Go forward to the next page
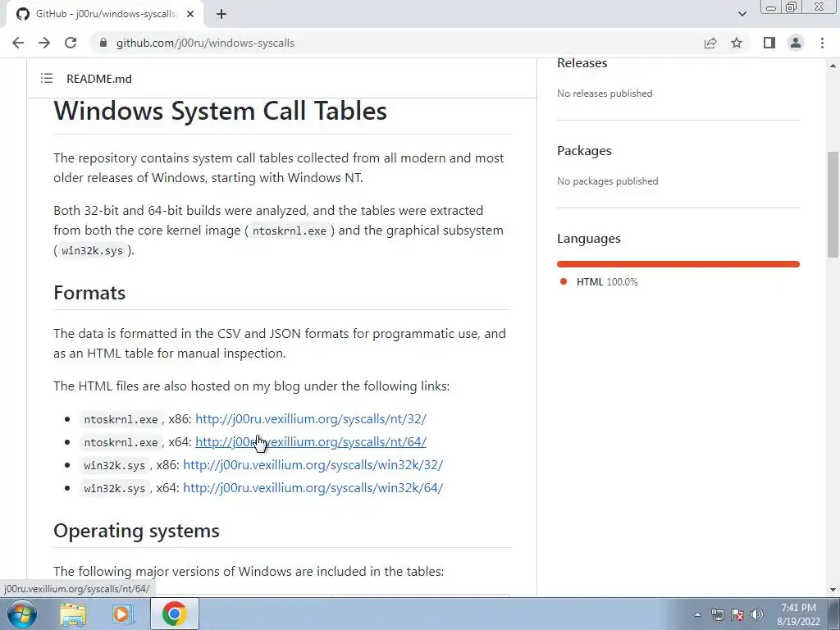The height and width of the screenshot is (630, 840). [44, 43]
